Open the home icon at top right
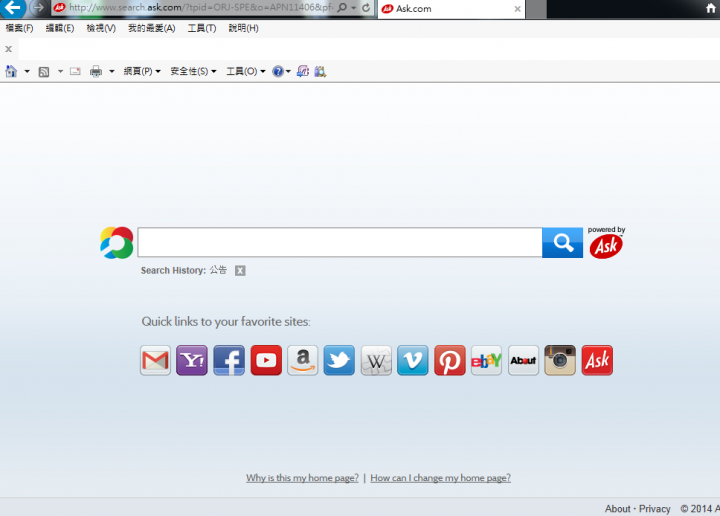This screenshot has height=516, width=720. [x=711, y=8]
